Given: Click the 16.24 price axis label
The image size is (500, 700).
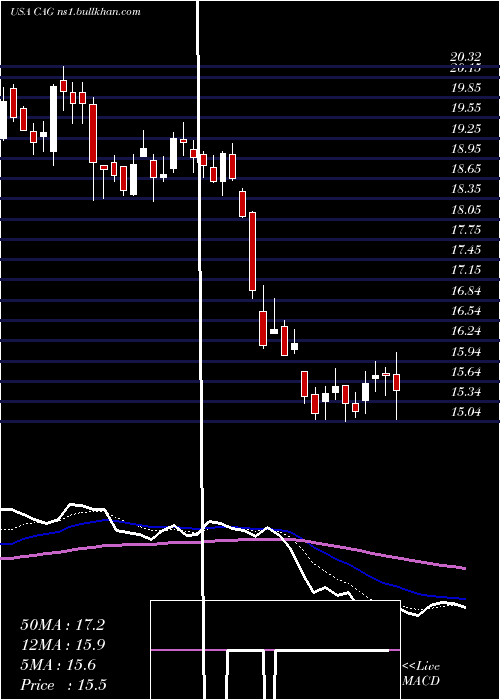Looking at the screenshot, I should (x=466, y=331).
